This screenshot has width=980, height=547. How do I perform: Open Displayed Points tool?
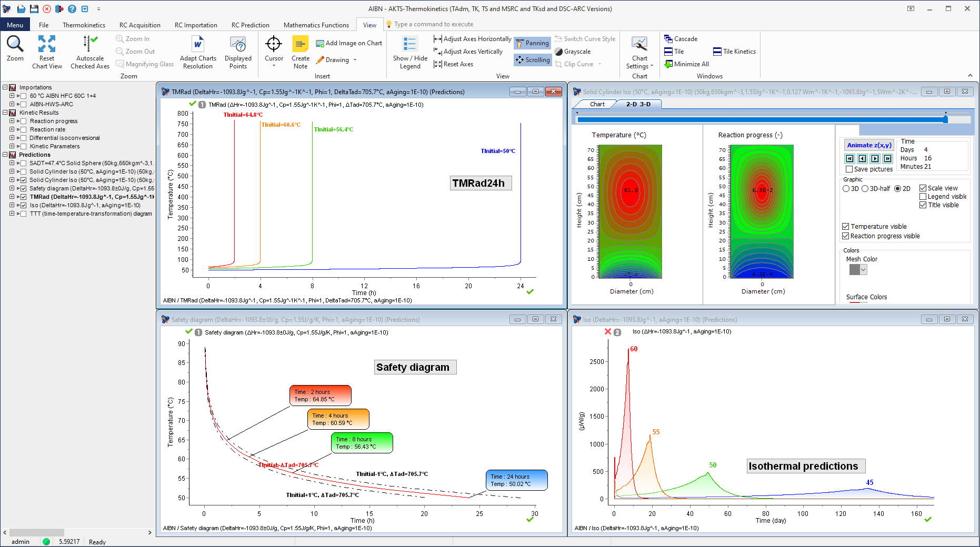click(x=238, y=45)
